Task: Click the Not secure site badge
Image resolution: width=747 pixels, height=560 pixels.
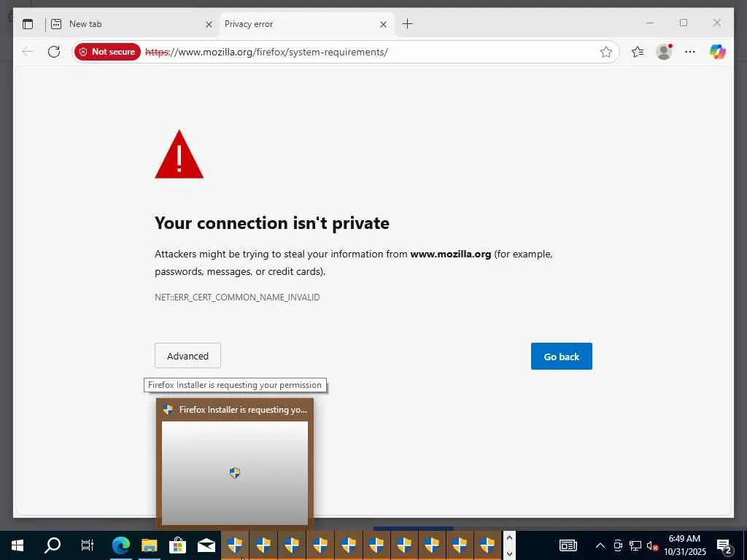Action: 107,52
